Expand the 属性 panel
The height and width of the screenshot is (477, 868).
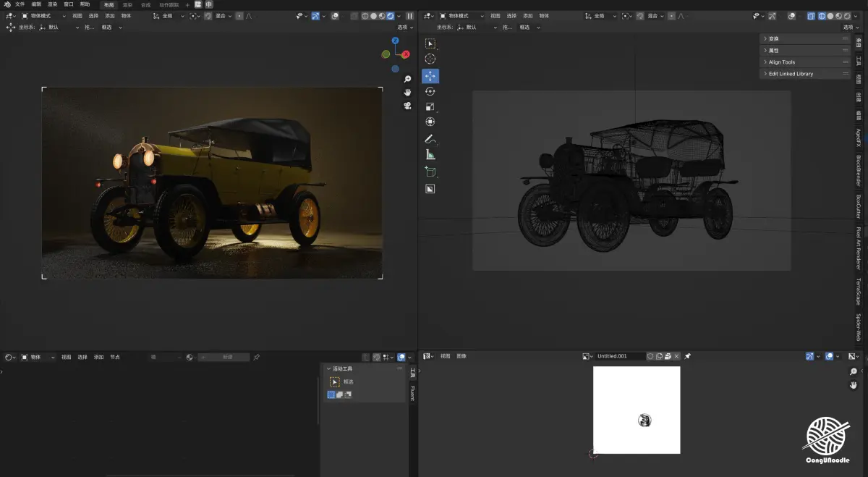[805, 50]
